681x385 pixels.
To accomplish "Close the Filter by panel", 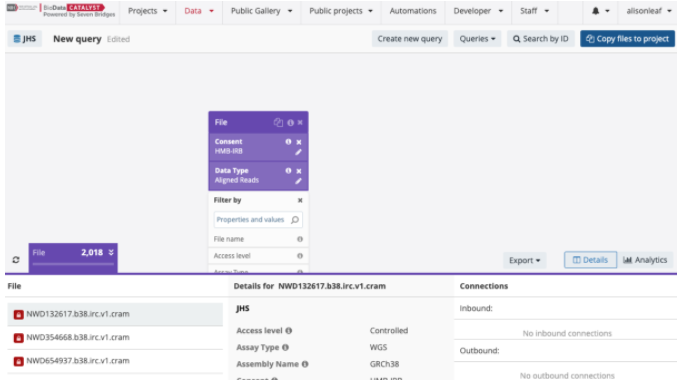I will click(x=300, y=200).
